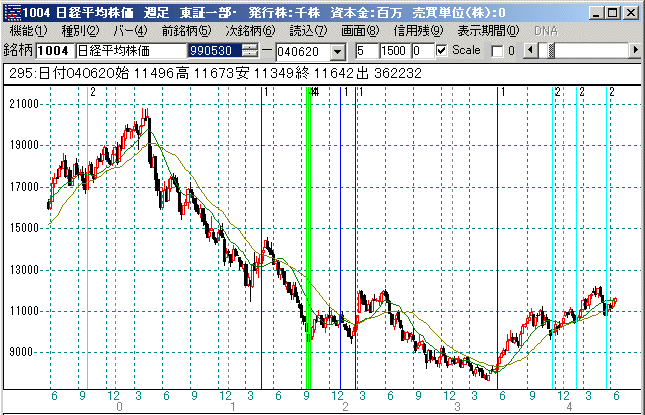Open the 機能(1) menu
This screenshot has width=645, height=415.
(28, 31)
